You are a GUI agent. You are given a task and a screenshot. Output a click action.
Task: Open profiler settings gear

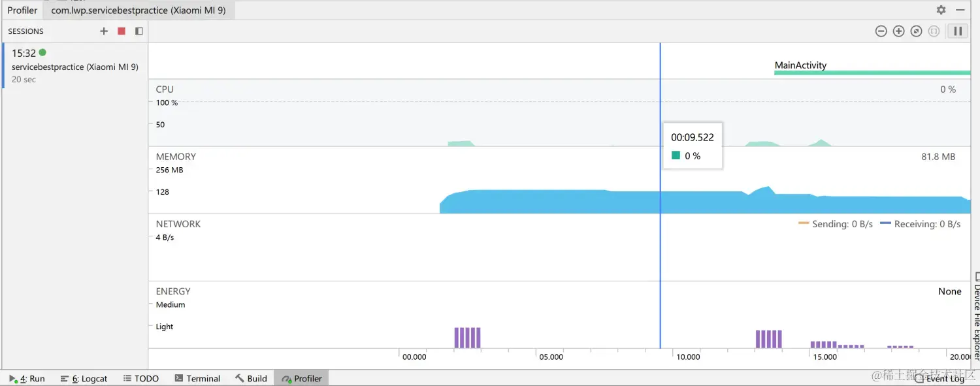pos(941,10)
